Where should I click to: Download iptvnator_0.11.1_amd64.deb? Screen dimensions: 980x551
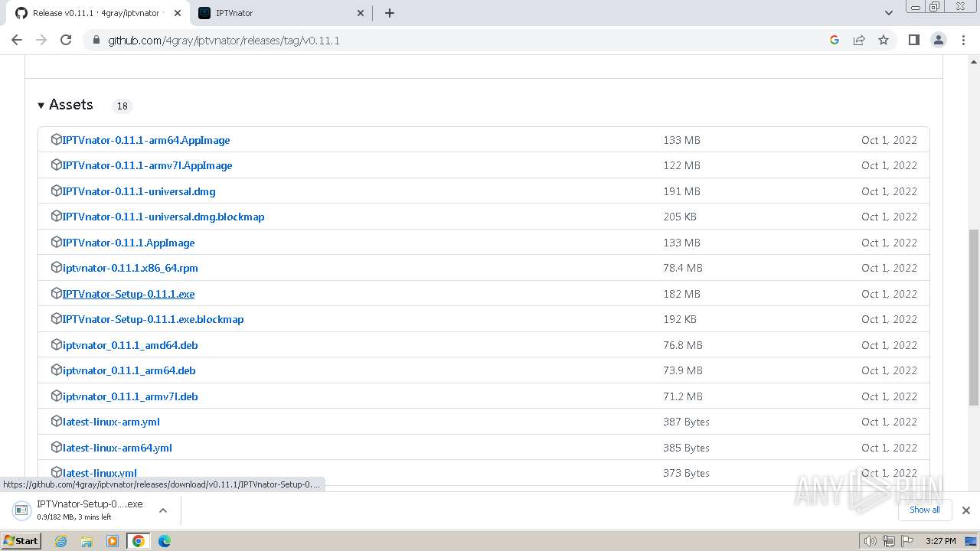click(x=130, y=345)
